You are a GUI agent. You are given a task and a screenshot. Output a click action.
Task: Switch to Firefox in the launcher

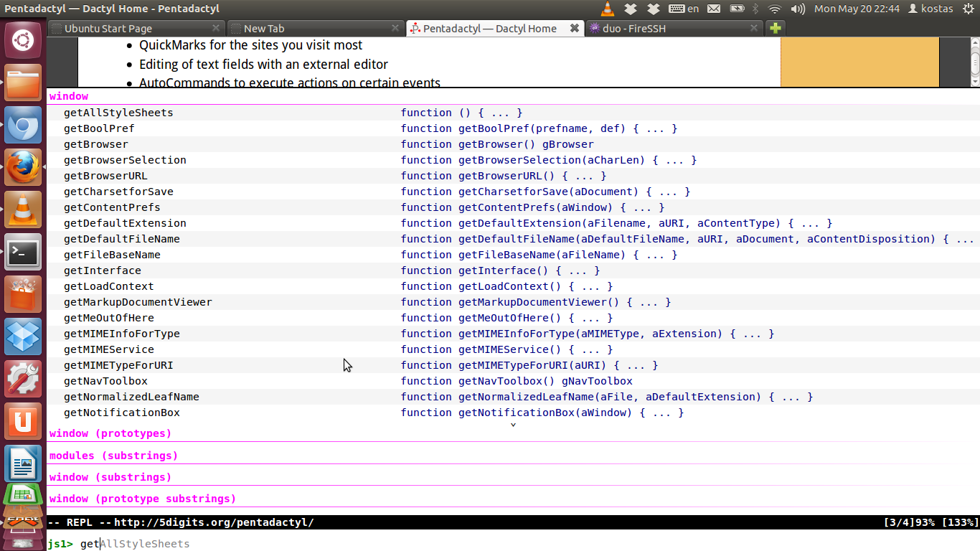[23, 167]
